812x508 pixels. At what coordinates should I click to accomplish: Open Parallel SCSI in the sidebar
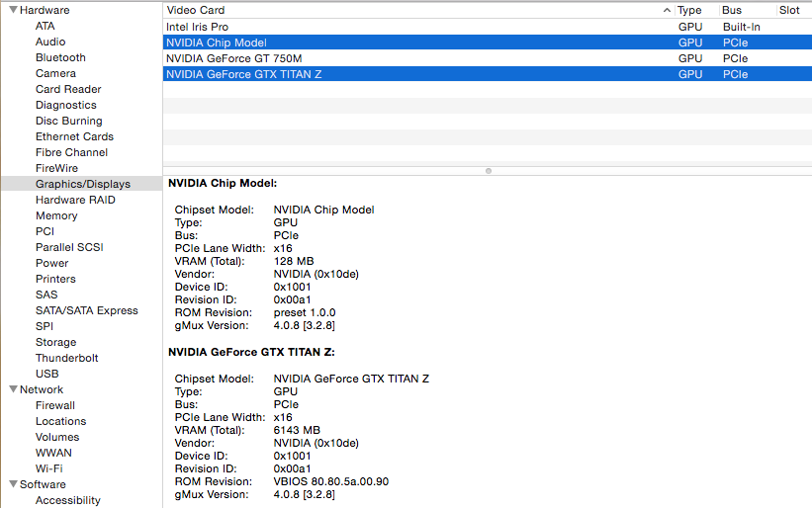click(69, 247)
